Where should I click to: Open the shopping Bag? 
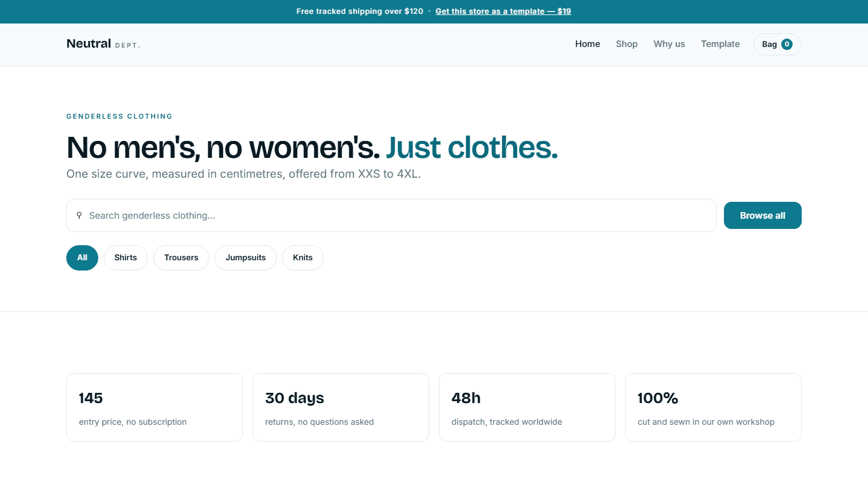(778, 44)
